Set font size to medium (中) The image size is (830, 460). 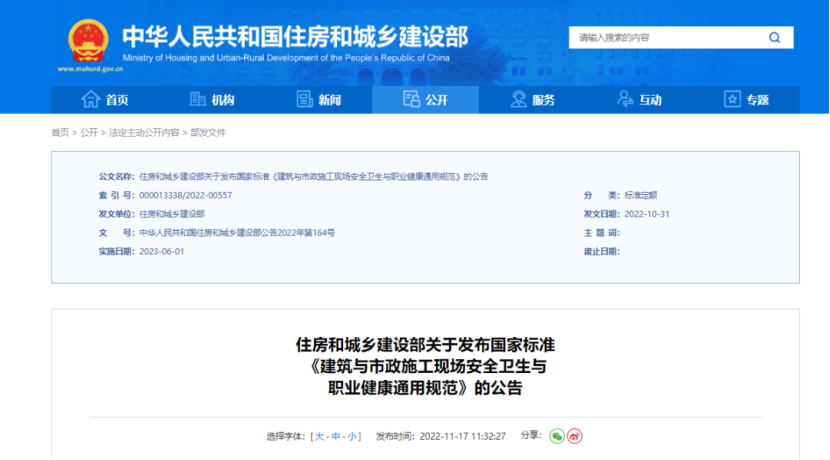[x=336, y=437]
